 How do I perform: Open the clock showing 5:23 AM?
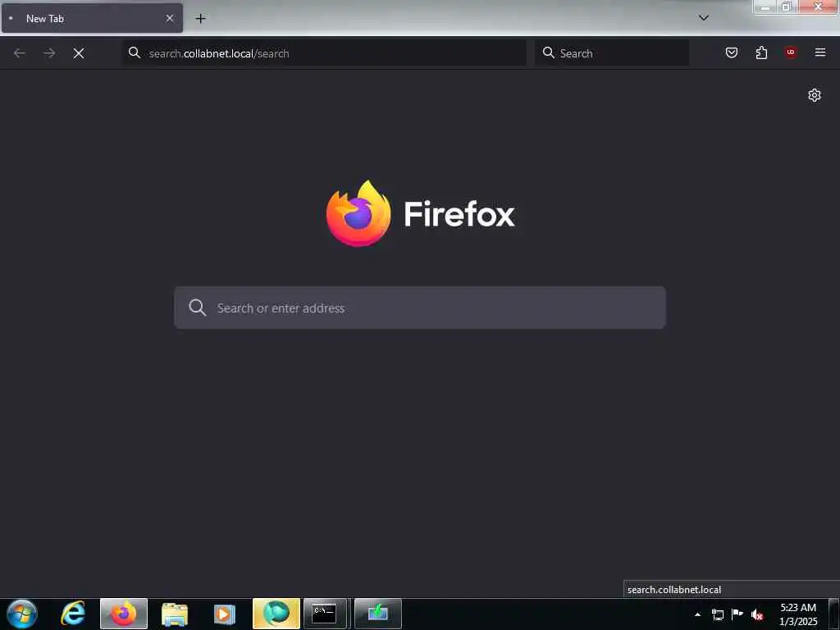pyautogui.click(x=798, y=614)
